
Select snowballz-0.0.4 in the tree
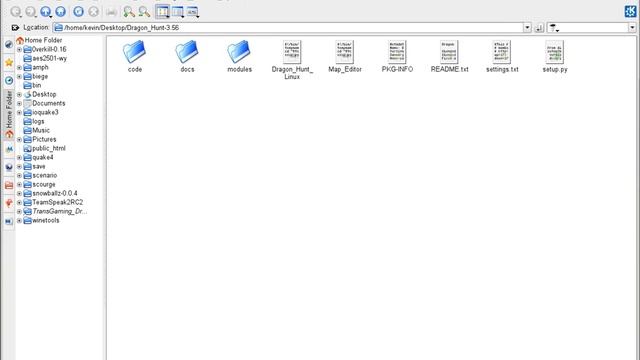pyautogui.click(x=50, y=193)
